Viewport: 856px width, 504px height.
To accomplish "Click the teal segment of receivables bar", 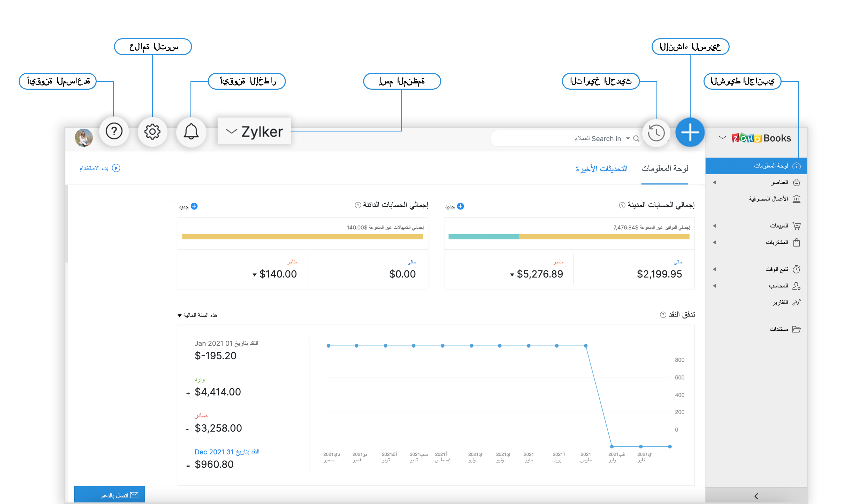I will (483, 237).
